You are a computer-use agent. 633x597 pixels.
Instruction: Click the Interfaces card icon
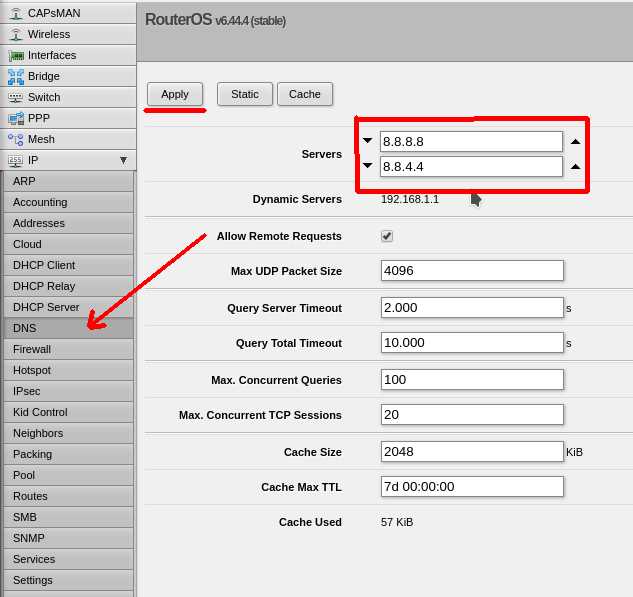(x=16, y=56)
